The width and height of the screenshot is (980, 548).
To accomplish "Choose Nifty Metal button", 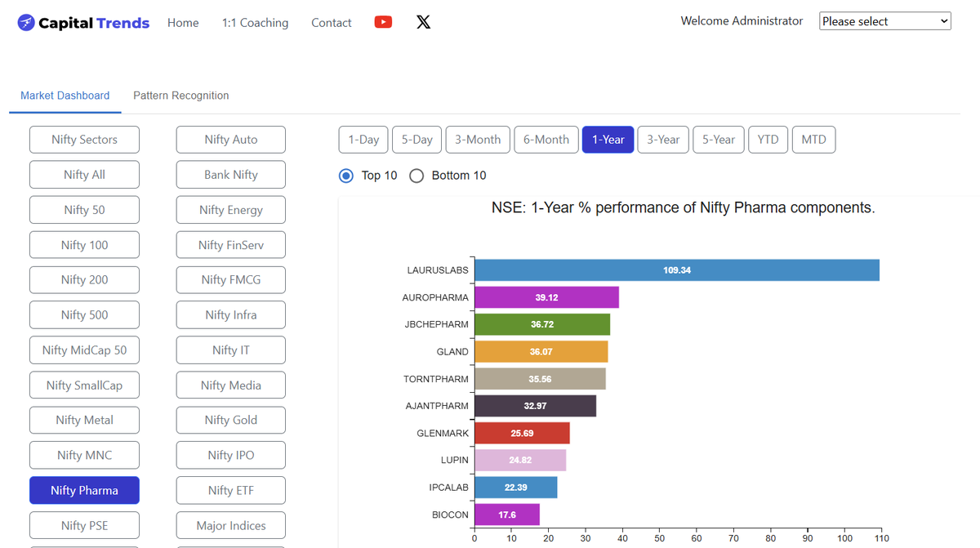I will point(84,421).
